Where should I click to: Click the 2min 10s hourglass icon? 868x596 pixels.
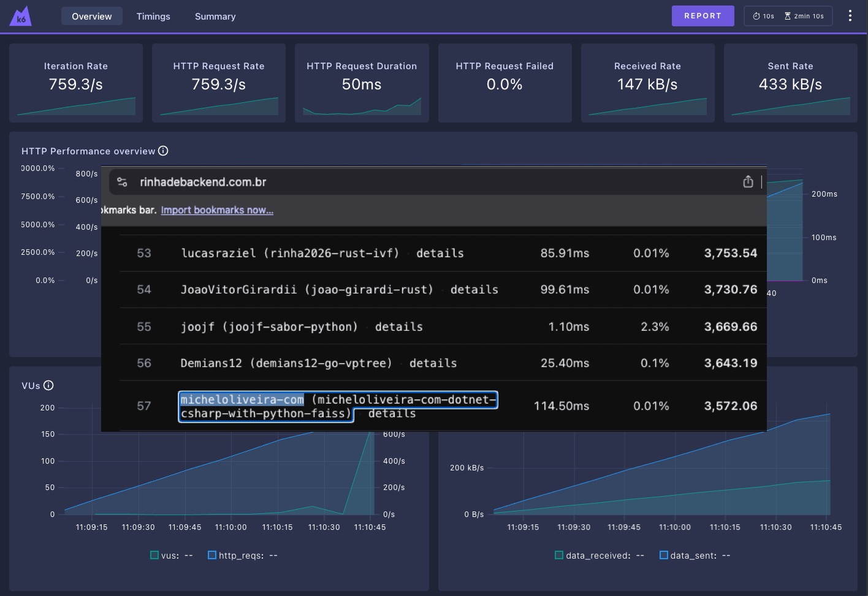pyautogui.click(x=788, y=16)
